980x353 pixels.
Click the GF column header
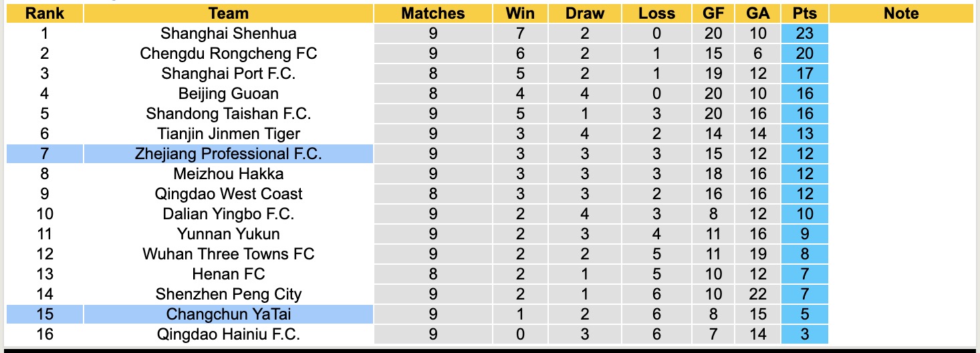click(713, 13)
